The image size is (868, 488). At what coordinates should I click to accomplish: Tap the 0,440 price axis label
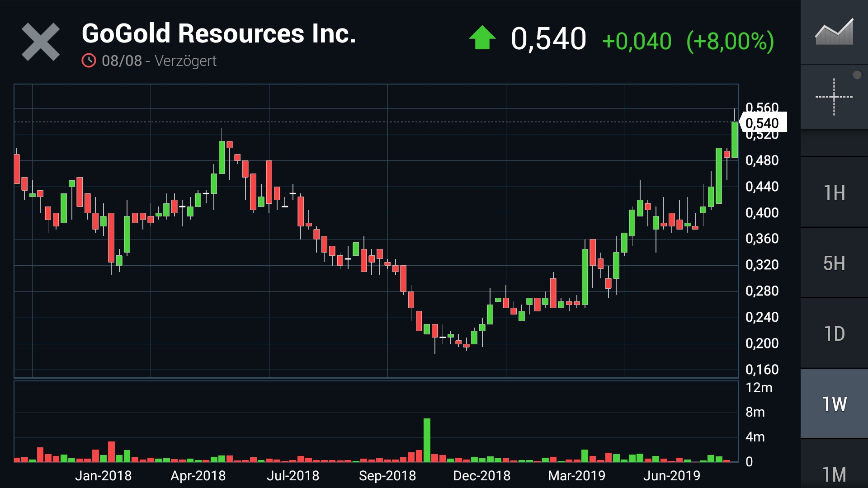(762, 187)
